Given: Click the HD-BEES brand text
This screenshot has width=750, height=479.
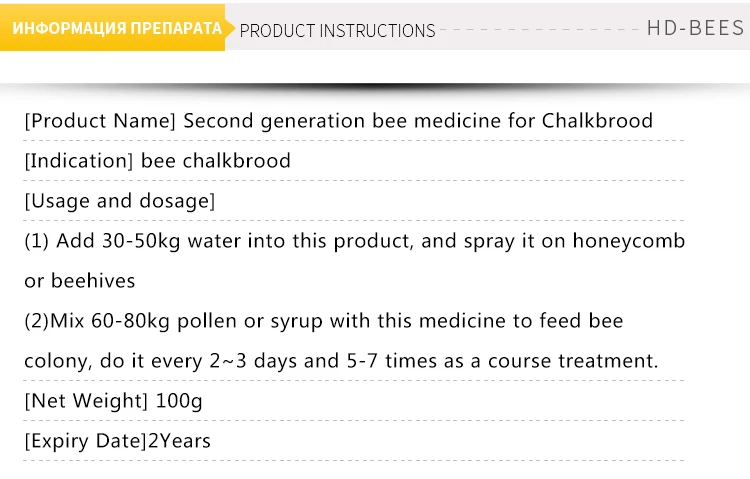Looking at the screenshot, I should point(696,28).
